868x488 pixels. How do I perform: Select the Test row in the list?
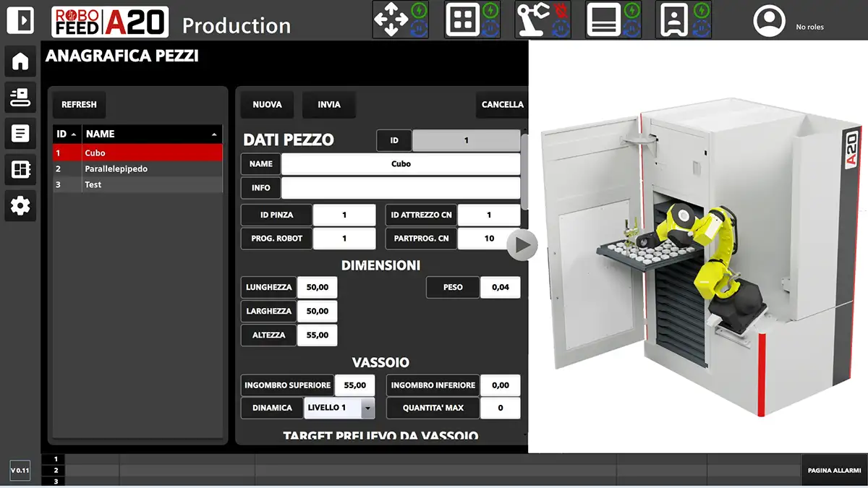coord(93,185)
